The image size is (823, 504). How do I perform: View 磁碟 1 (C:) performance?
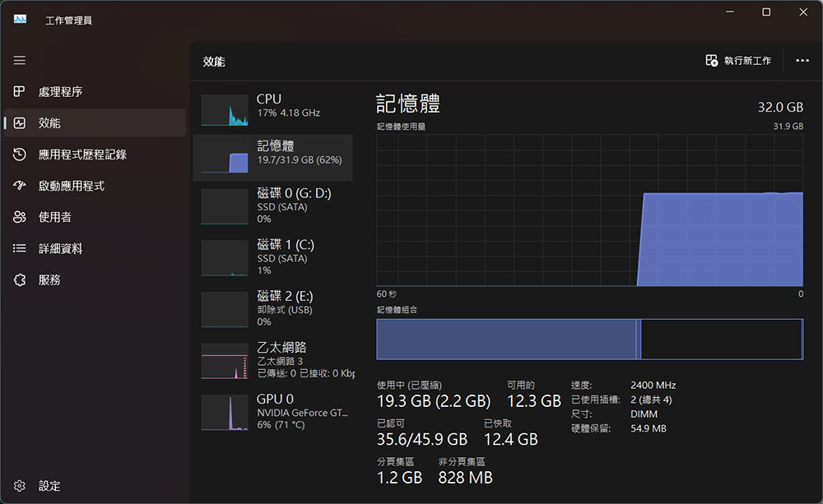(272, 257)
